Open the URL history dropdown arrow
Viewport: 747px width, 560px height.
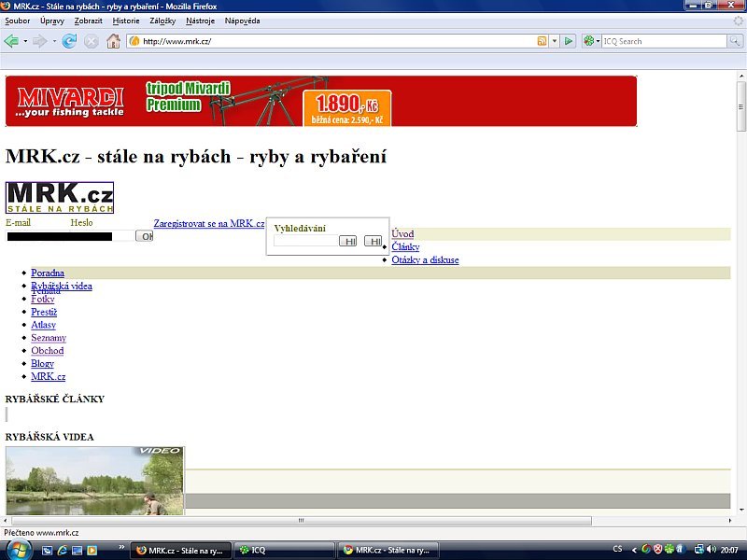point(554,41)
